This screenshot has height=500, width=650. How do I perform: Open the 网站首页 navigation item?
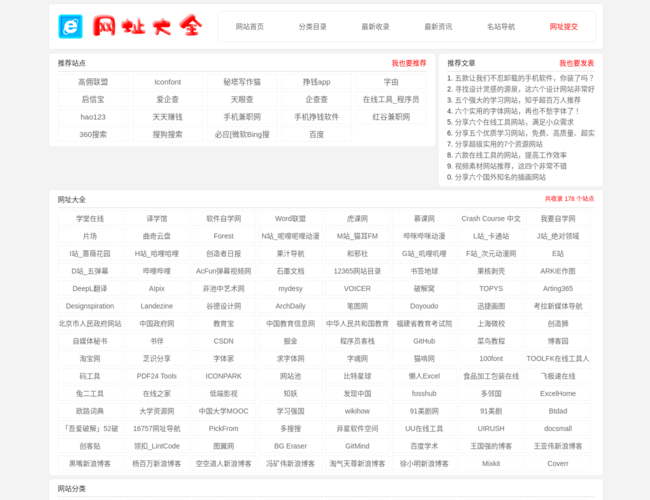click(x=250, y=27)
